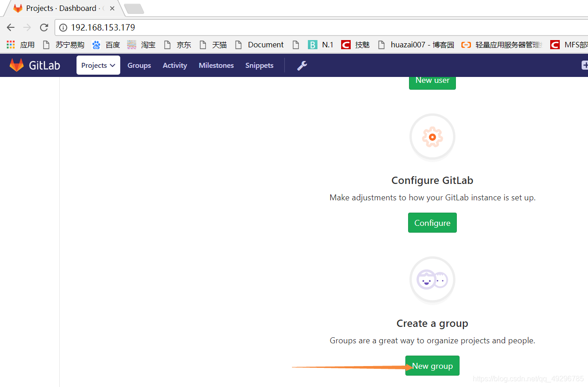Screen dimensions: 588x387
Task: Open the admin area wrench icon
Action: [x=302, y=66]
